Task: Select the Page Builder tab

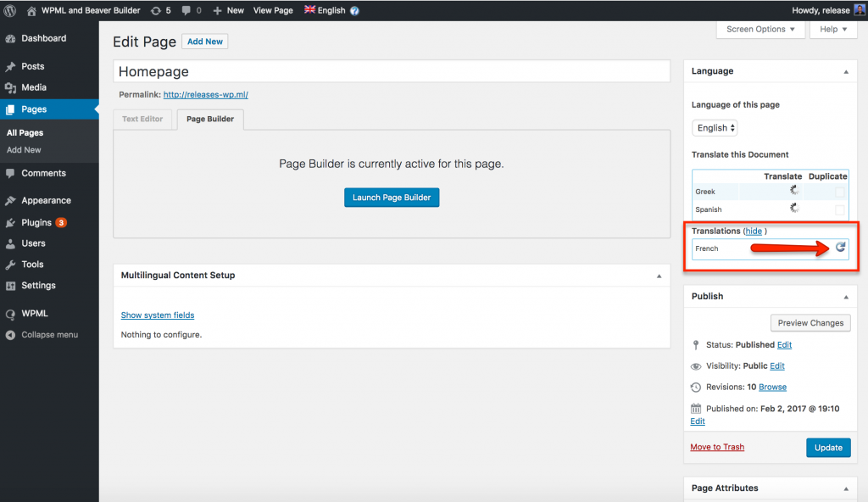Action: point(210,119)
